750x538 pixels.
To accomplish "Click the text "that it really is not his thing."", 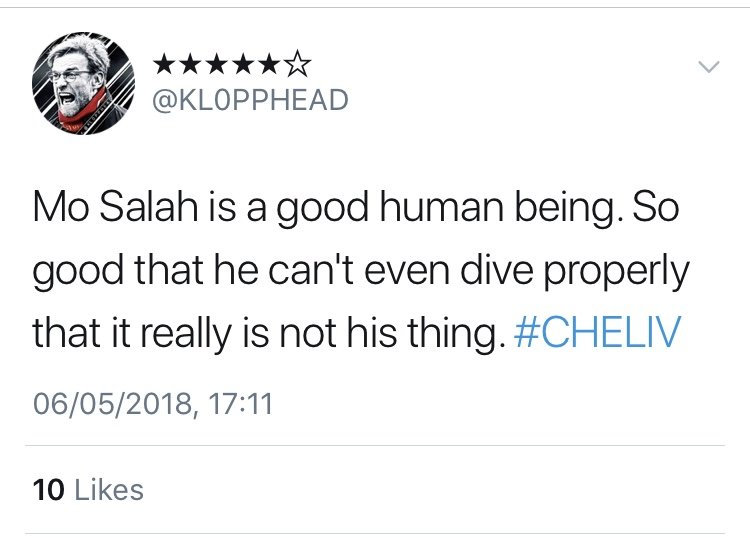I will (269, 333).
